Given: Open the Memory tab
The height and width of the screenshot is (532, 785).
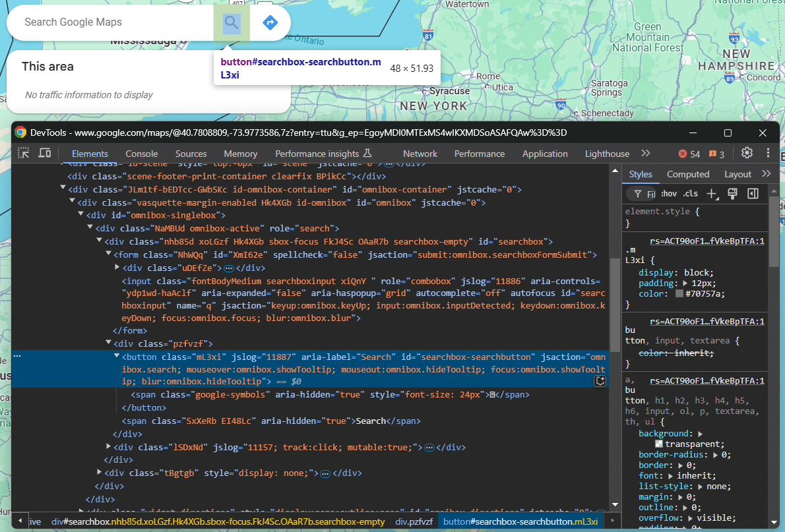Looking at the screenshot, I should [240, 154].
